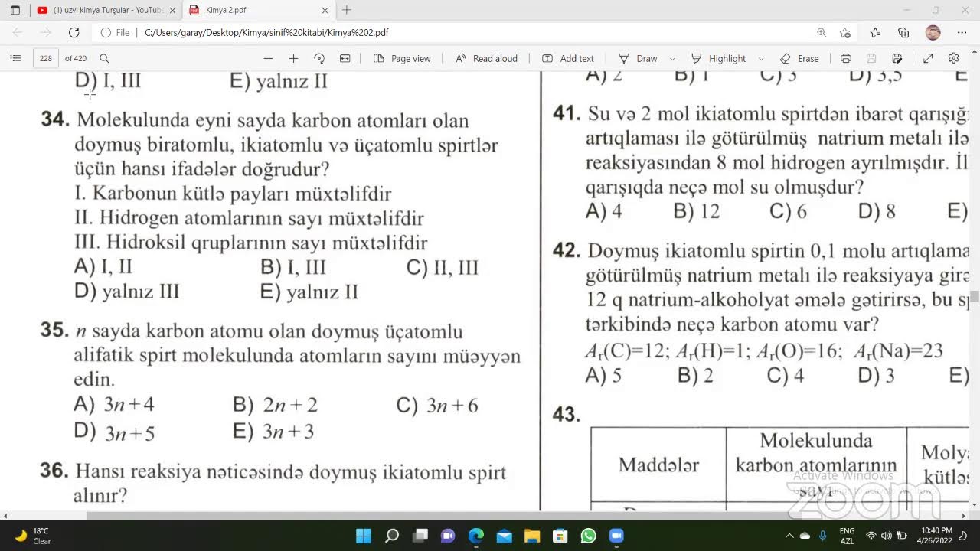This screenshot has height=551, width=980.
Task: Open File Explorer from taskbar
Action: coord(532,536)
